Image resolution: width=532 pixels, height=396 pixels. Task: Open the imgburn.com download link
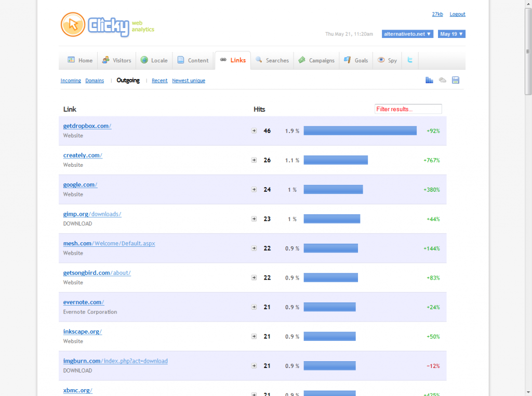pyautogui.click(x=115, y=361)
